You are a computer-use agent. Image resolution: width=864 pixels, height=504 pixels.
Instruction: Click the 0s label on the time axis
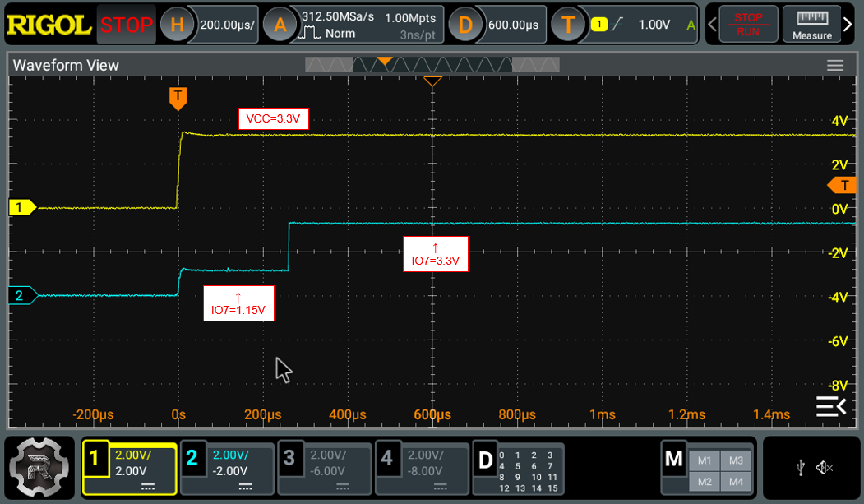pos(178,414)
